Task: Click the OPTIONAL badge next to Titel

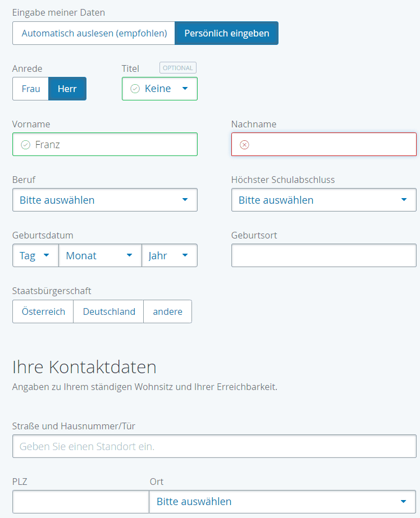Action: pyautogui.click(x=178, y=68)
